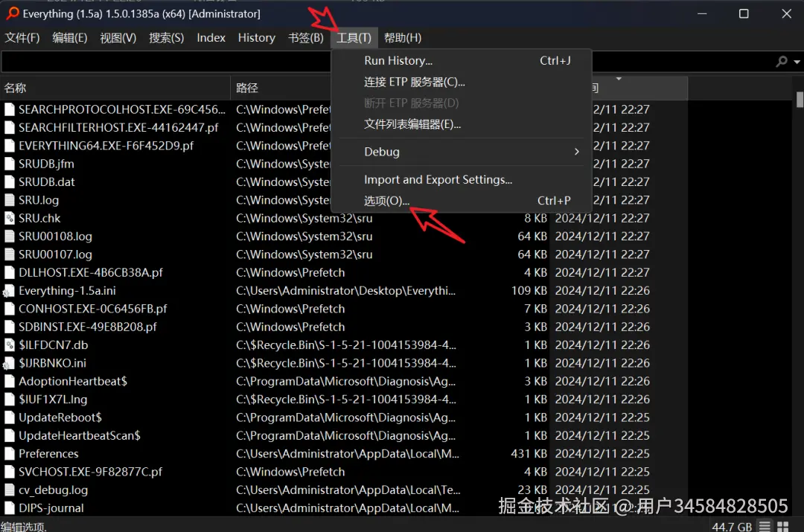
Task: Open the Index menu
Action: click(x=211, y=38)
